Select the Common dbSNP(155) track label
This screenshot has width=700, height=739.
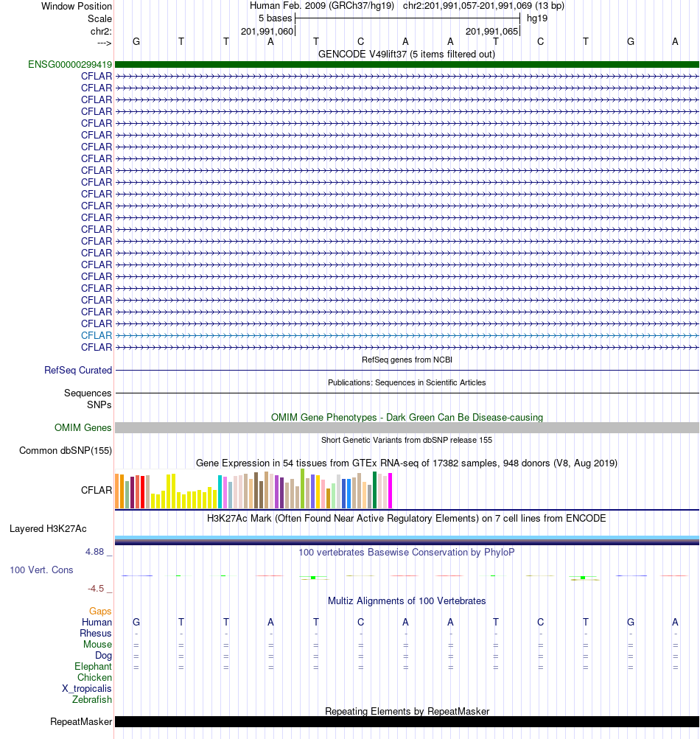pyautogui.click(x=66, y=450)
